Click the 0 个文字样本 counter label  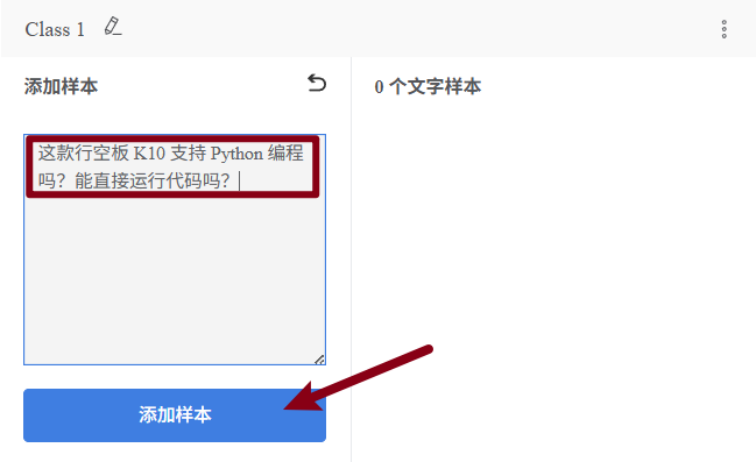[x=428, y=87]
